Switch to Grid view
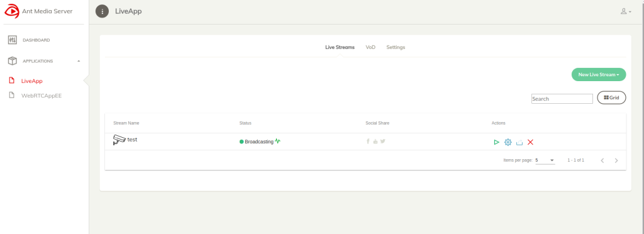This screenshot has height=234, width=644. tap(611, 97)
